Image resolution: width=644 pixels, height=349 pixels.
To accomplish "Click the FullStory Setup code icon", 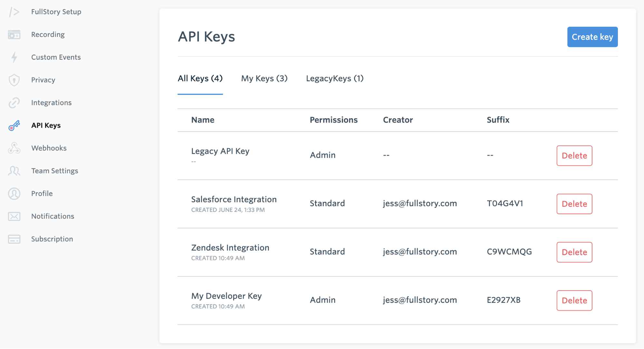I will [14, 12].
